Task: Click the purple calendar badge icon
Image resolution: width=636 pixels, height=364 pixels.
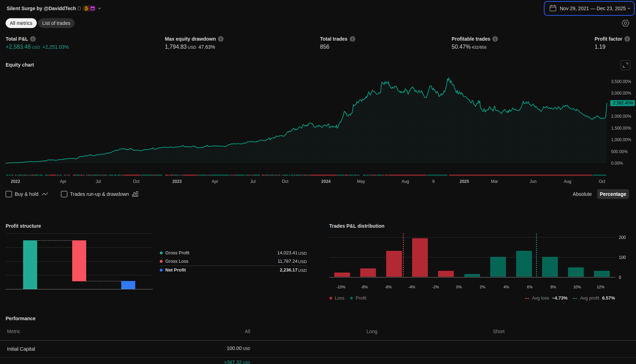Action: click(x=93, y=8)
